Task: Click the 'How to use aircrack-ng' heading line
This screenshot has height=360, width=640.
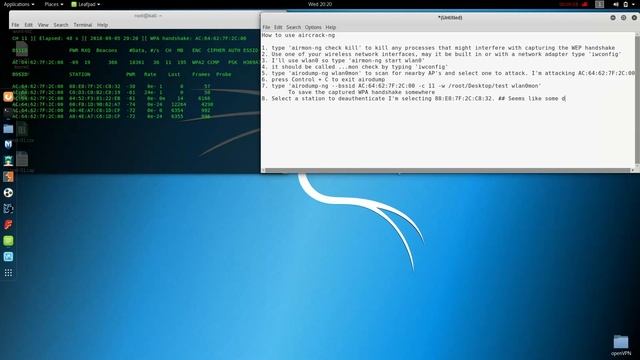Action: pyautogui.click(x=298, y=35)
